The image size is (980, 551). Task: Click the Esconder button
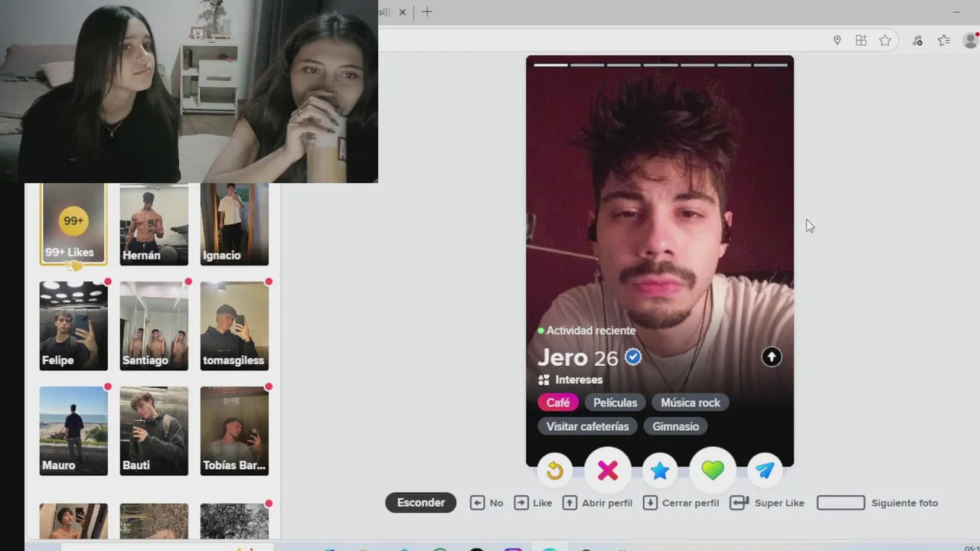click(x=420, y=503)
